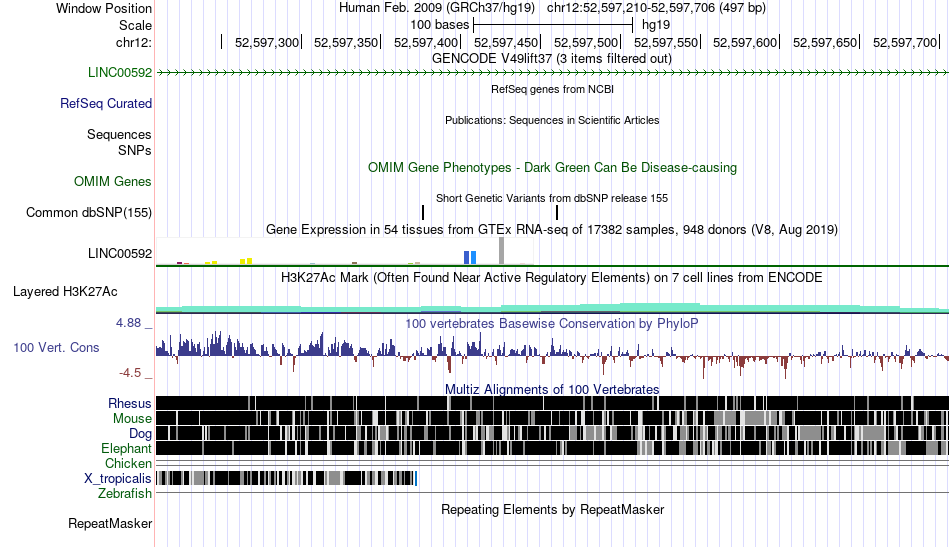The image size is (950, 547).
Task: Click the SNPs track label
Action: (x=135, y=150)
